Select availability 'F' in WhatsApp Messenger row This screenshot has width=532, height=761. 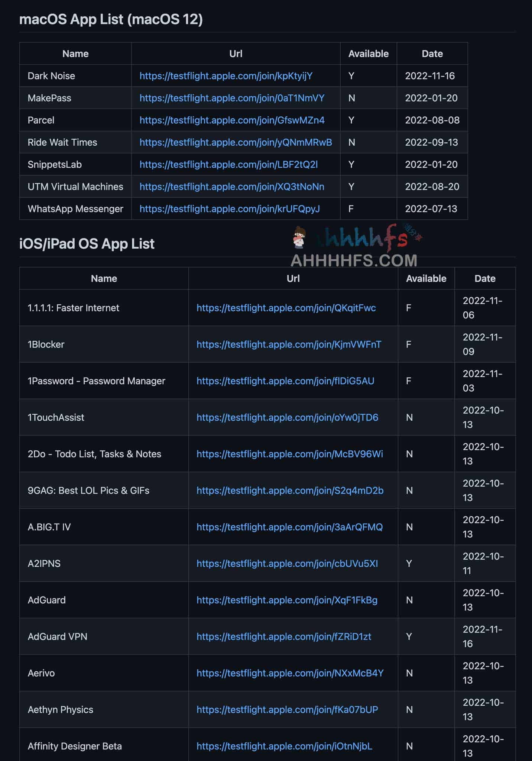click(x=351, y=209)
